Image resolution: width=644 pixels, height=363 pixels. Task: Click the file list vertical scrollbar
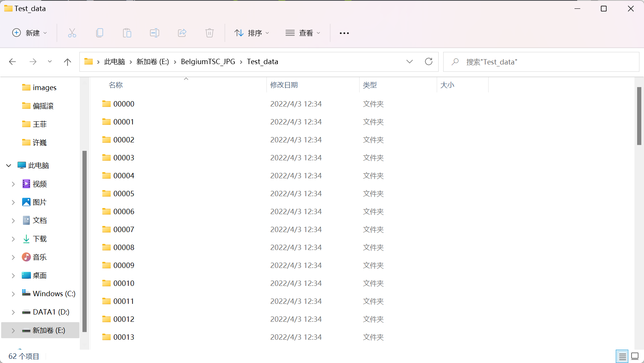pyautogui.click(x=639, y=116)
